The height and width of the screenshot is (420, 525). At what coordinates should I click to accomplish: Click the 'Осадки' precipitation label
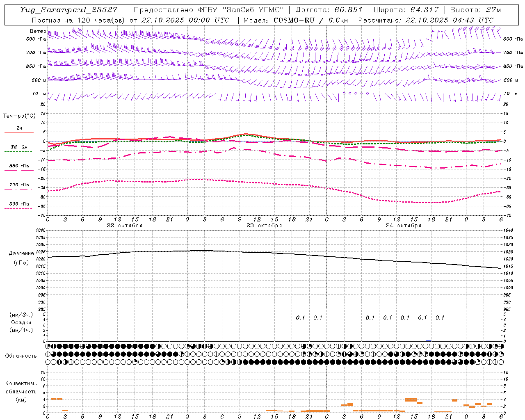pyautogui.click(x=21, y=323)
